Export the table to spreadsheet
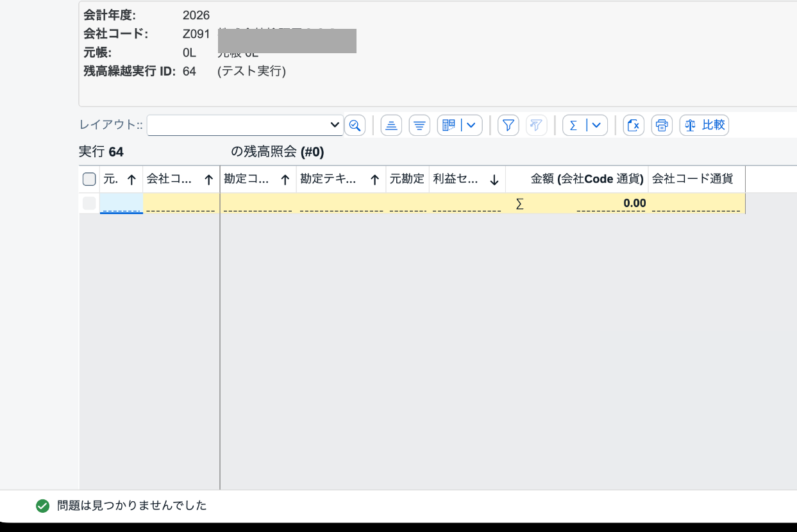 [x=633, y=125]
